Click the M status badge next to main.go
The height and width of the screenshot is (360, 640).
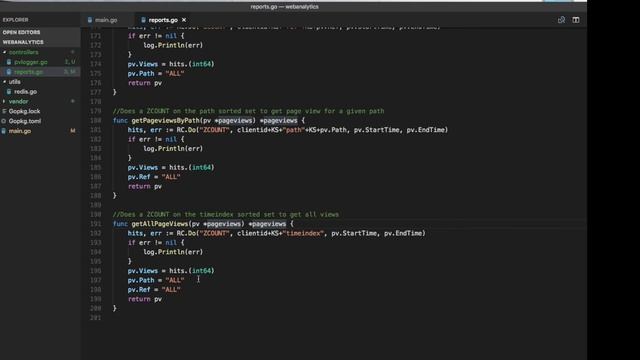tap(73, 131)
